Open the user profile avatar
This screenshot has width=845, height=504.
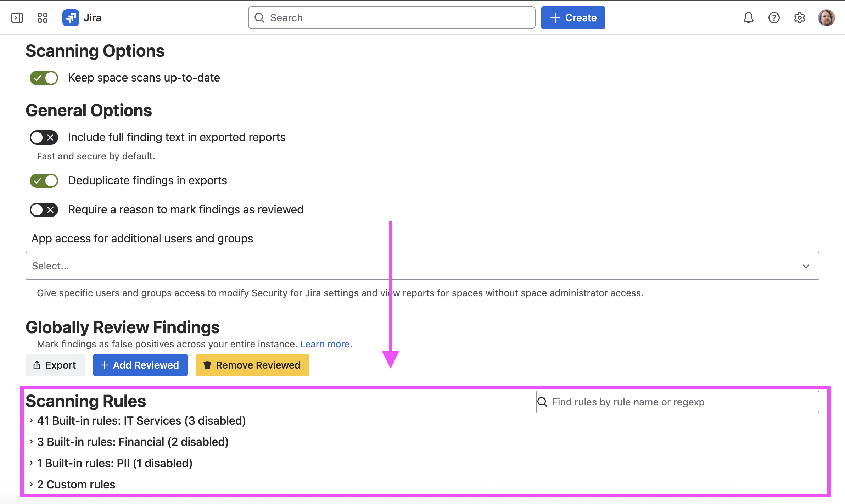click(826, 18)
